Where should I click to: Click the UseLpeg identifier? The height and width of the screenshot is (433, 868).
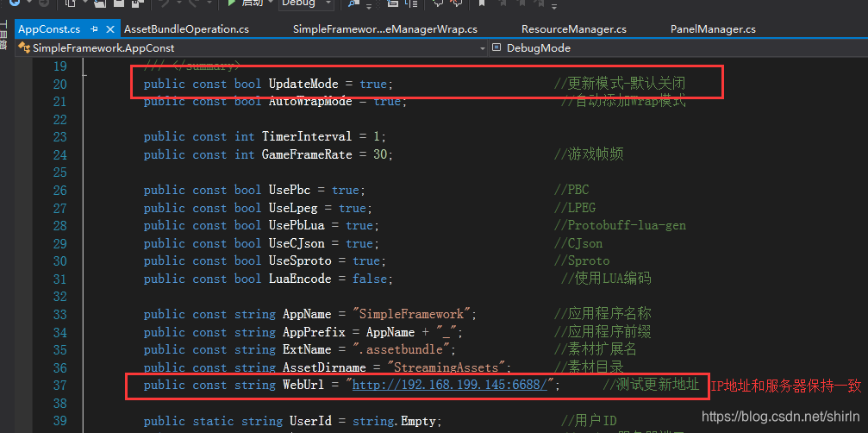(x=293, y=208)
